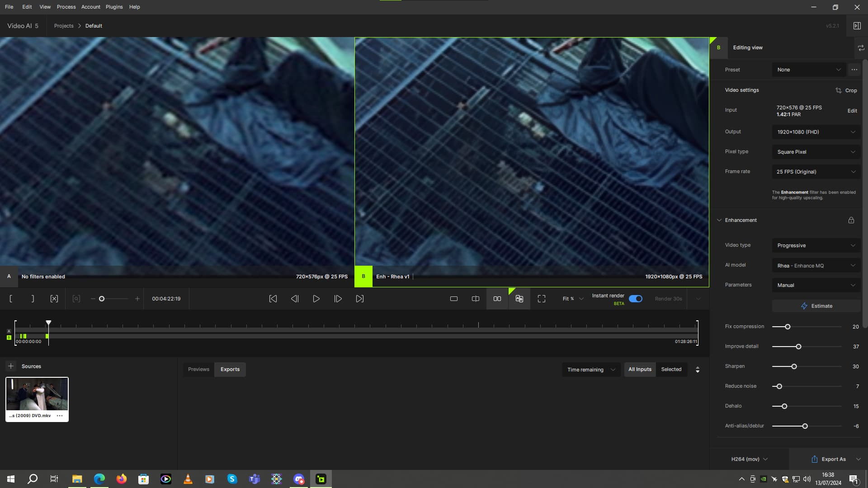Image resolution: width=868 pixels, height=488 pixels.
Task: Toggle the side panel visibility icon
Action: coord(857,26)
